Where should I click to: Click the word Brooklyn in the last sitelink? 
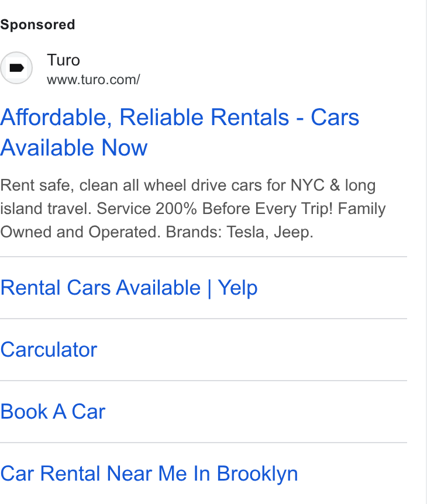[x=257, y=474]
